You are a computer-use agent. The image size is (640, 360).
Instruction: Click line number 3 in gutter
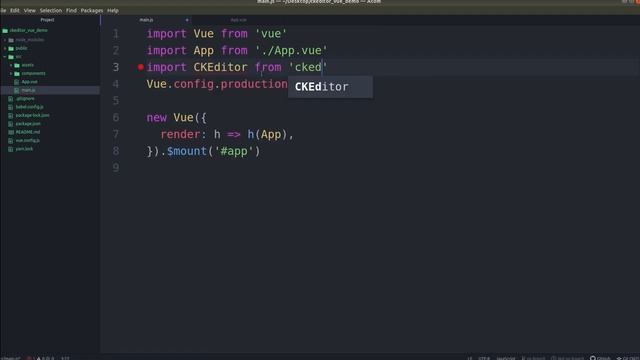pyautogui.click(x=116, y=67)
